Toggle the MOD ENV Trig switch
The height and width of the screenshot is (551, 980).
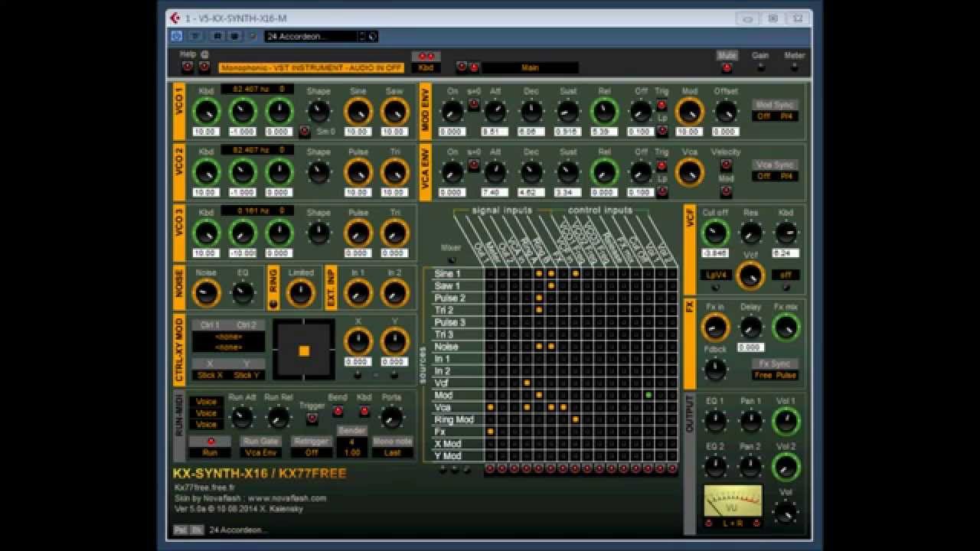[x=662, y=105]
